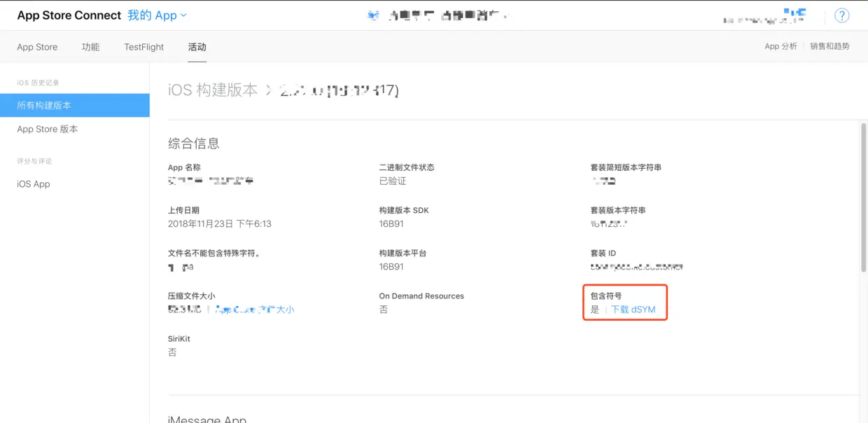
Task: Click the 否 value under SiriKit
Action: (172, 352)
